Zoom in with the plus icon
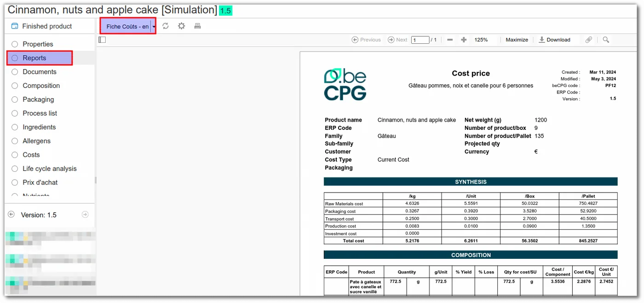This screenshot has width=644, height=303. (464, 40)
